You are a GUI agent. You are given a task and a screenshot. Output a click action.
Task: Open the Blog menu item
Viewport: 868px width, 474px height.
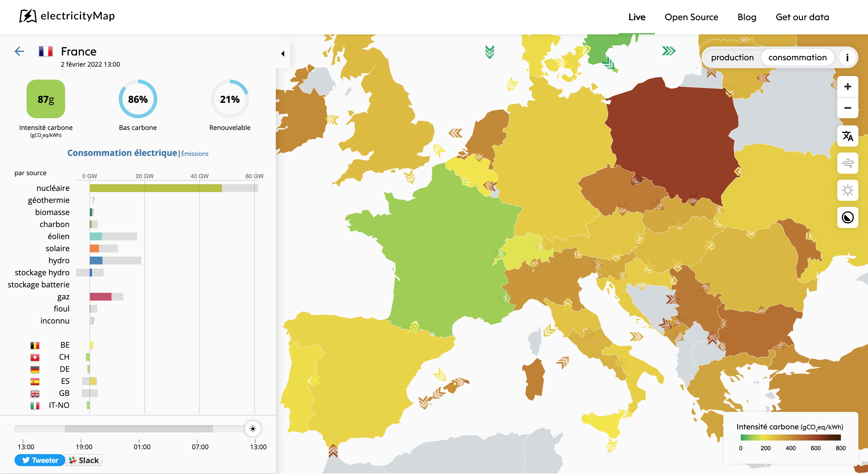747,17
